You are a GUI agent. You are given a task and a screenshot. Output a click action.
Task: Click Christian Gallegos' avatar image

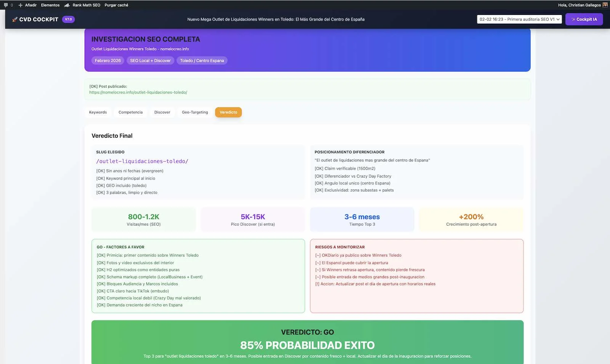click(x=605, y=5)
